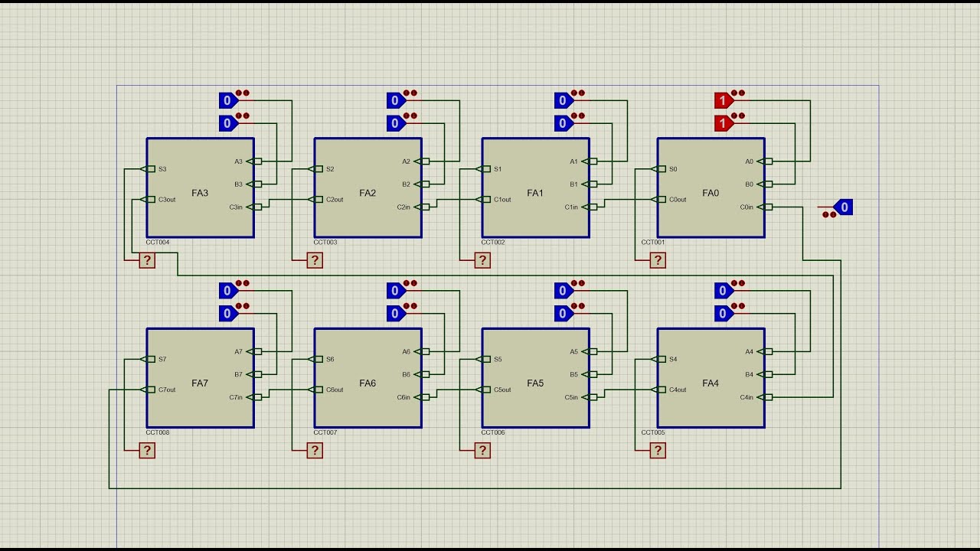Toggle the logic state wired to A1
980x551 pixels.
[x=563, y=100]
